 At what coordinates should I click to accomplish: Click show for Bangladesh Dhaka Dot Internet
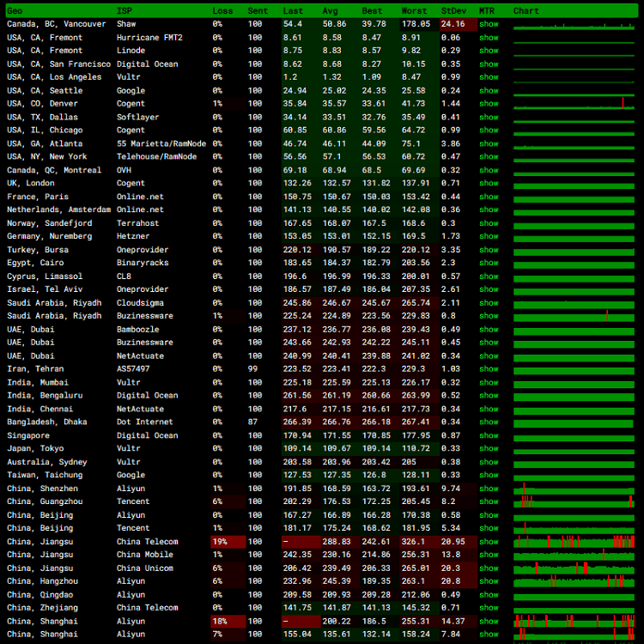click(x=488, y=422)
